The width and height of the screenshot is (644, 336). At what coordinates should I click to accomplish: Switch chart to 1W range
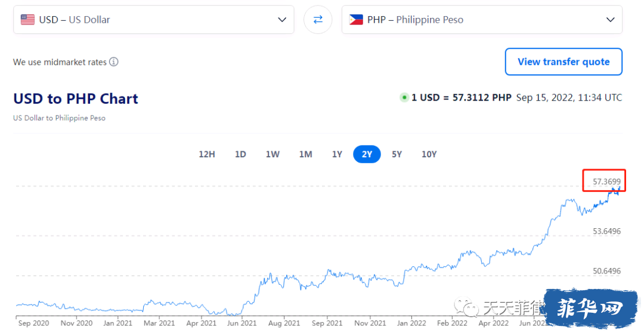[x=273, y=154]
